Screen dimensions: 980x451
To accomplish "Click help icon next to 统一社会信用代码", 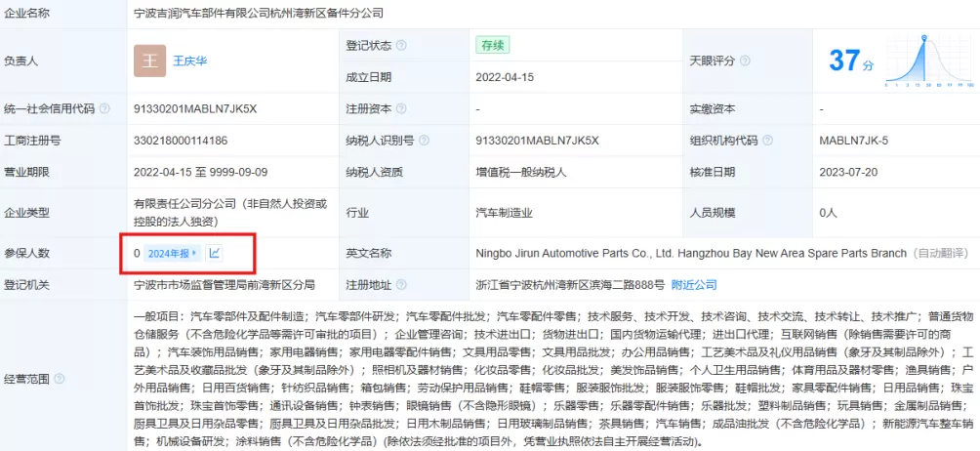I will tap(104, 108).
